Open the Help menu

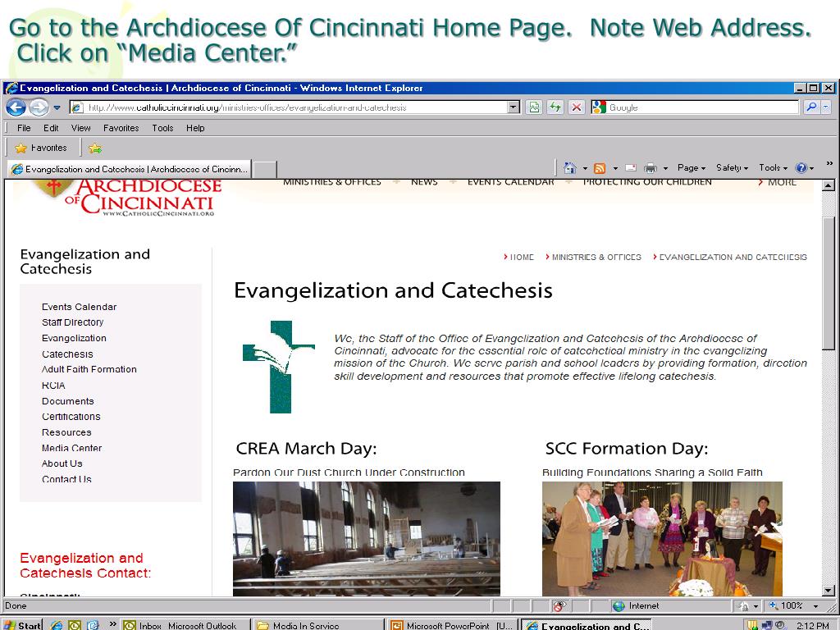pyautogui.click(x=195, y=128)
